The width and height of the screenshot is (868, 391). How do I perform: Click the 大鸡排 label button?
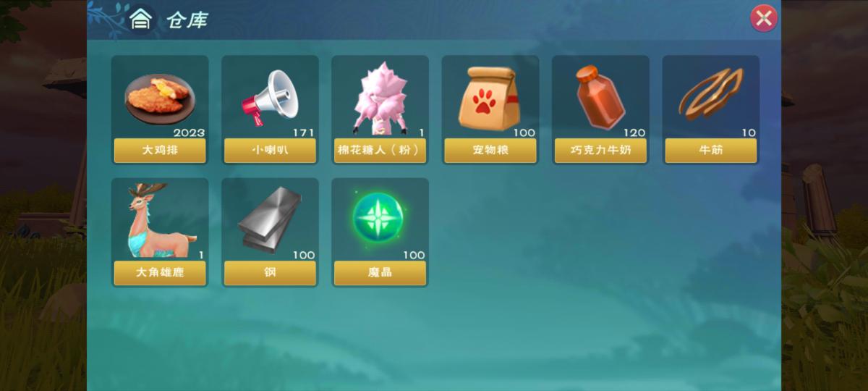point(160,151)
